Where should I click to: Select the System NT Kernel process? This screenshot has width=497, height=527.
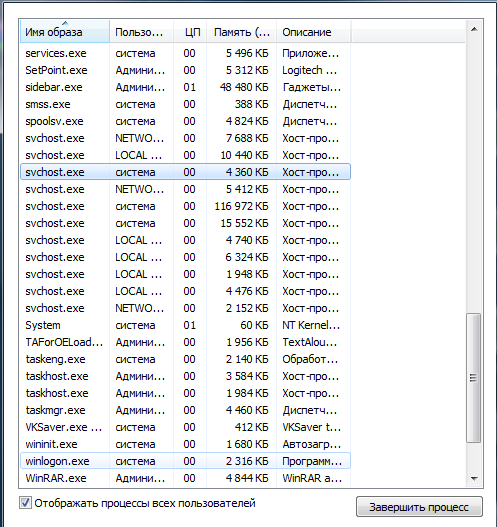(x=185, y=325)
